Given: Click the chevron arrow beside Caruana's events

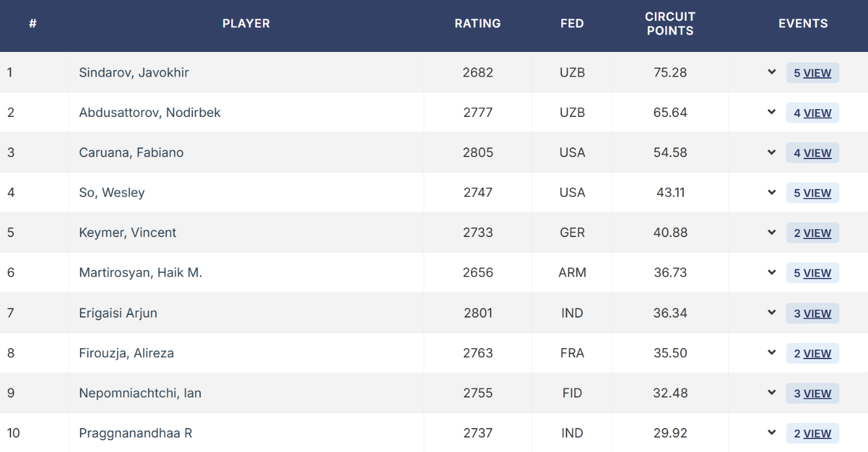Looking at the screenshot, I should [772, 153].
